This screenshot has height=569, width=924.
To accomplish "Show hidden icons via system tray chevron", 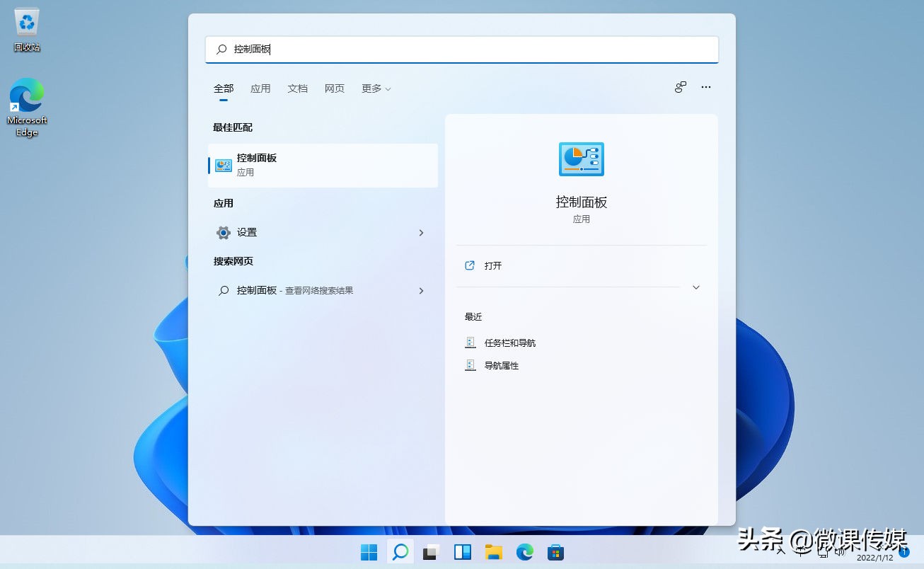I will (779, 551).
